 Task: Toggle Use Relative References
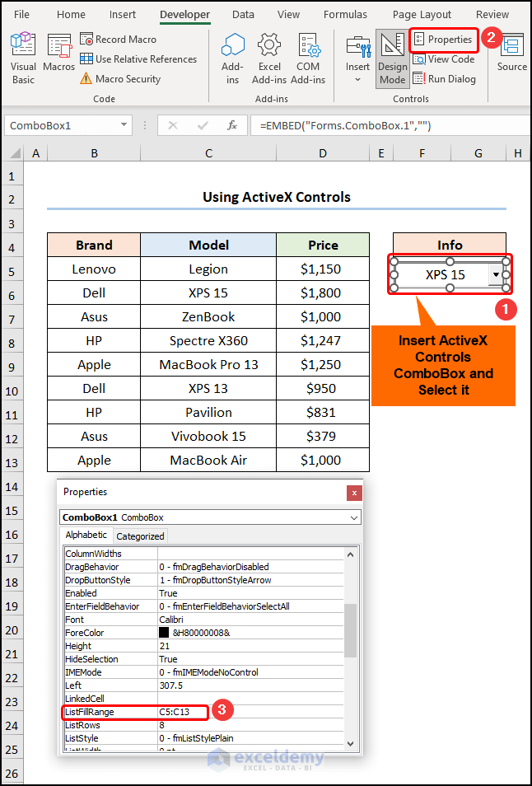(138, 59)
